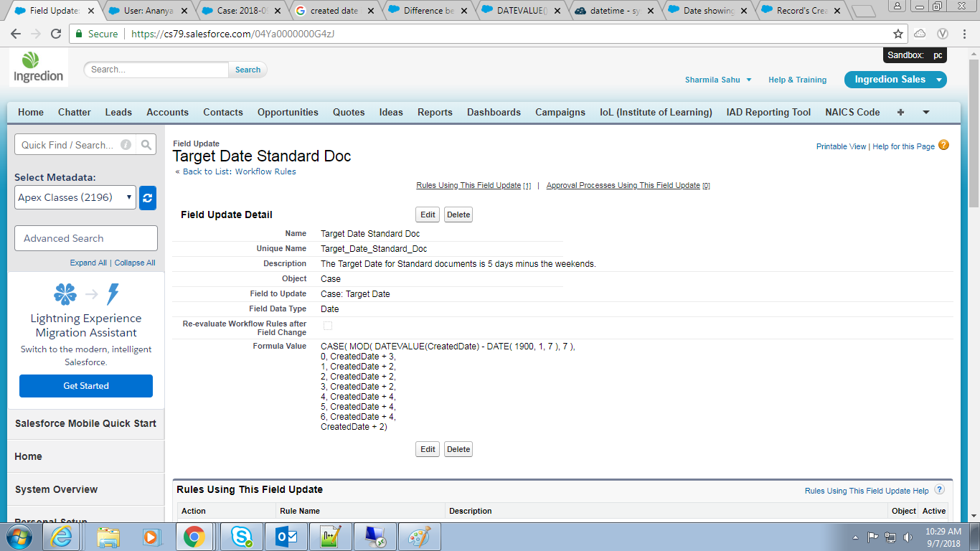The width and height of the screenshot is (980, 551).
Task: Open the All Tabs plus icon
Action: 900,112
